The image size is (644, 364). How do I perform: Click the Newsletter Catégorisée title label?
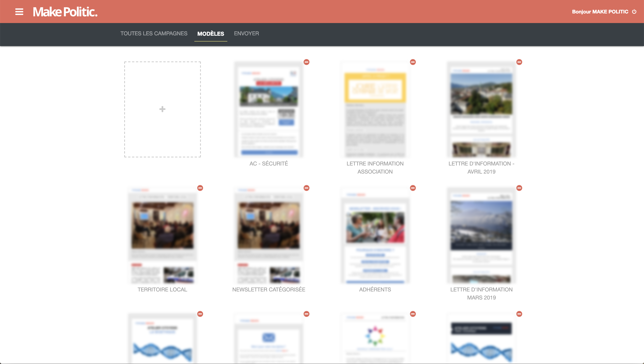269,290
